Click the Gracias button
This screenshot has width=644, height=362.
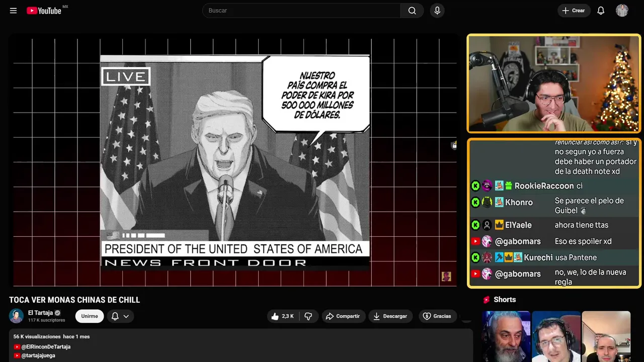(x=437, y=316)
